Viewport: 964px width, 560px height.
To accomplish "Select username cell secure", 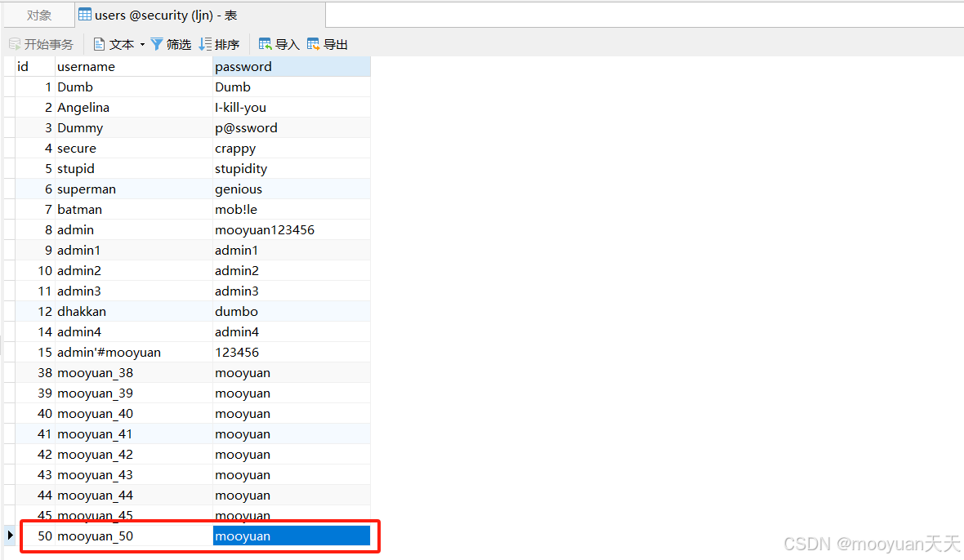I will click(x=133, y=148).
